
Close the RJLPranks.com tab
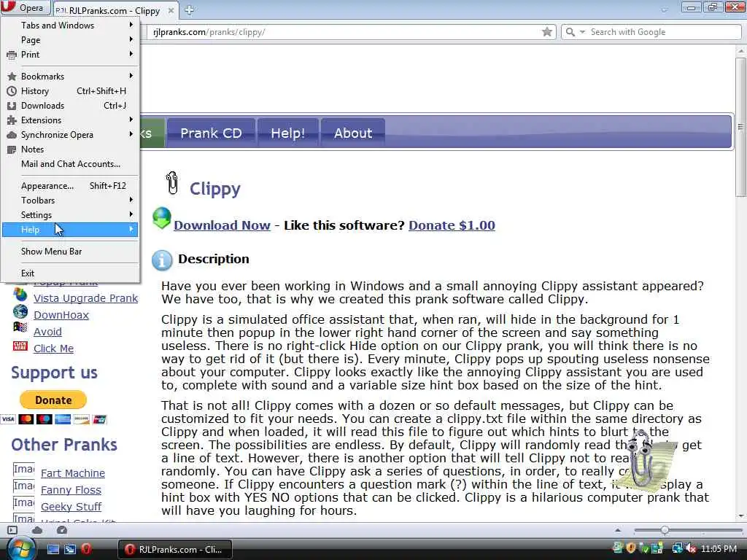171,10
